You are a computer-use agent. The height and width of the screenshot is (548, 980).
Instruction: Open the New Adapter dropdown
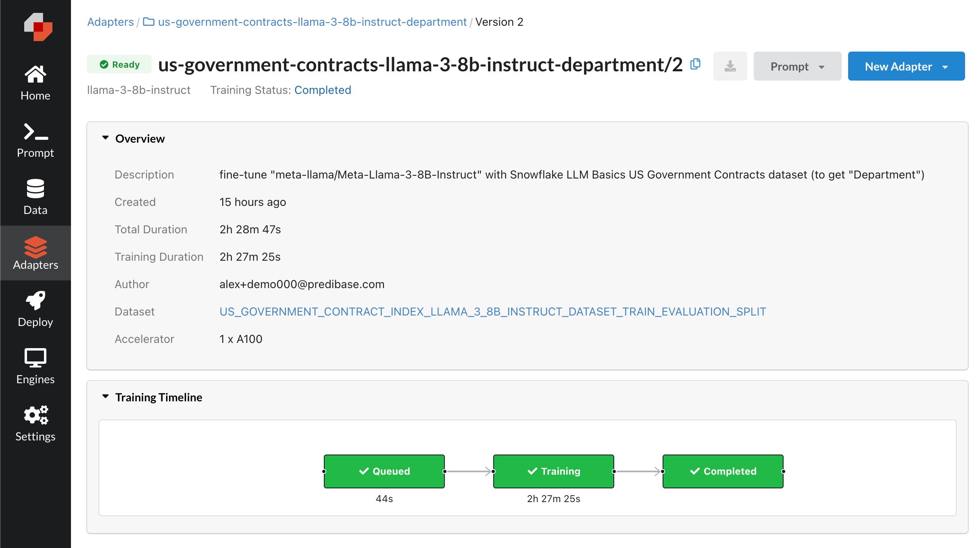pyautogui.click(x=906, y=66)
